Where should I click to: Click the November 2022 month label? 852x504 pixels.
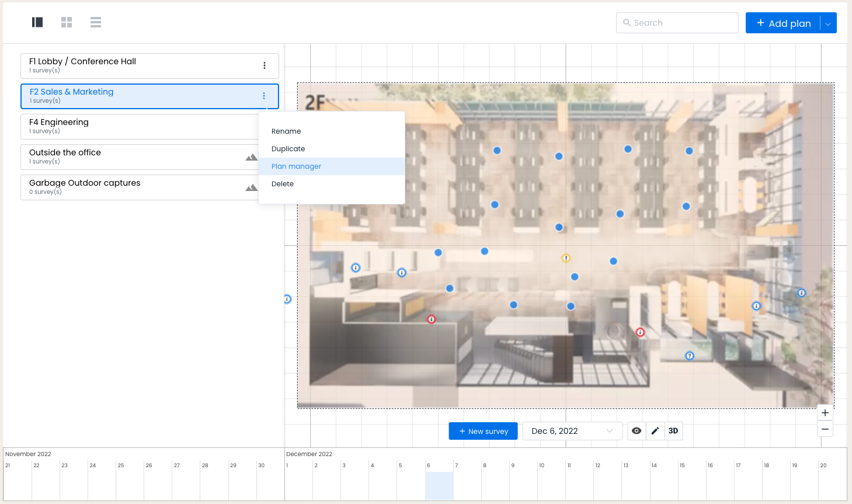tap(28, 454)
